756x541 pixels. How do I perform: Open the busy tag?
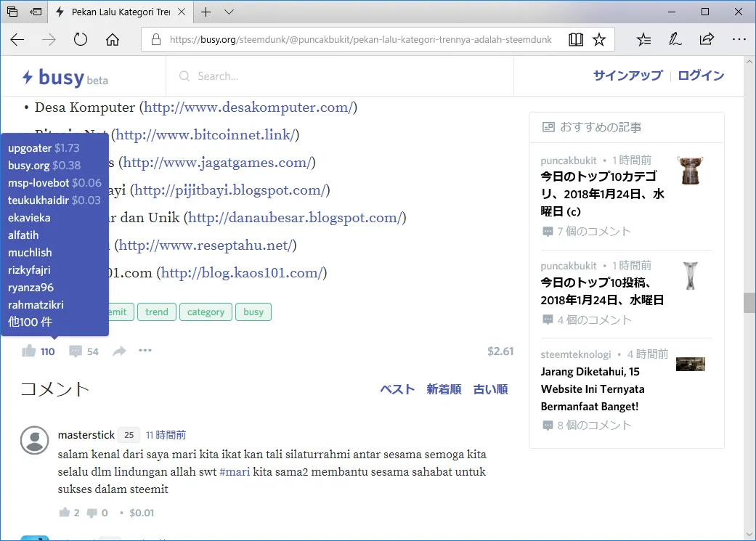253,312
